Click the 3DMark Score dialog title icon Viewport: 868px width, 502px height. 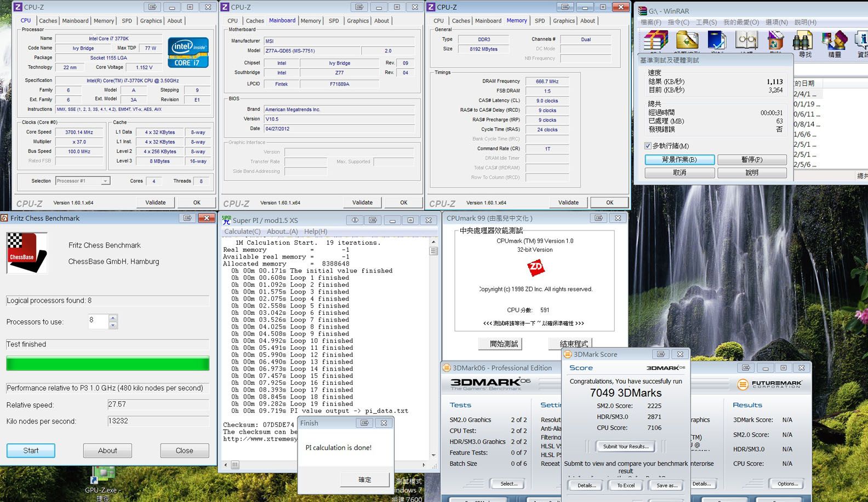pyautogui.click(x=568, y=354)
